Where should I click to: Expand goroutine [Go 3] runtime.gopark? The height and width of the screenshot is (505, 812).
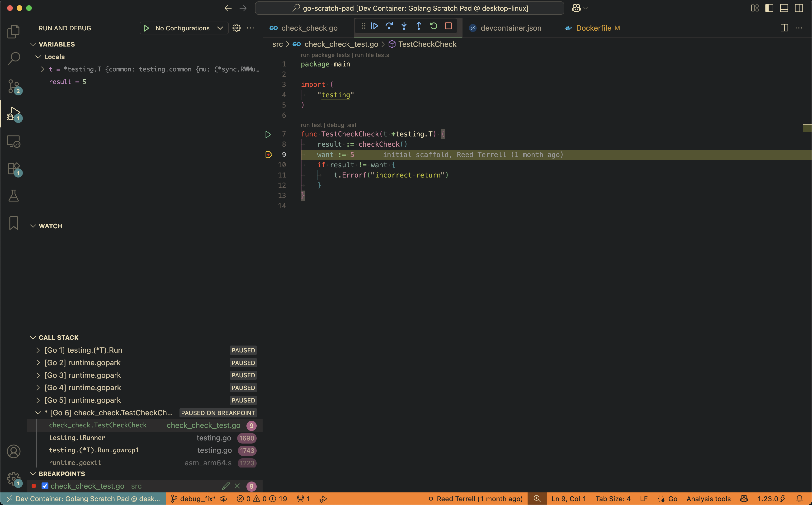point(38,375)
